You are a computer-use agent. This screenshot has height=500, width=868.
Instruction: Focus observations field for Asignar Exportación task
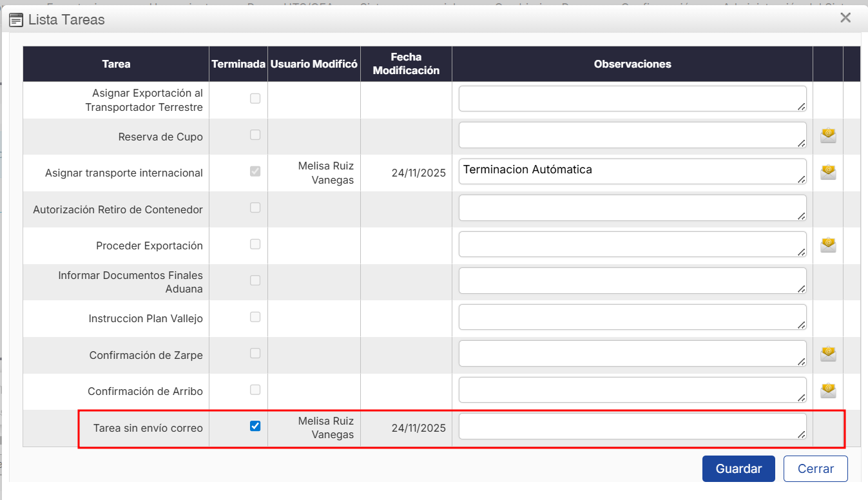(x=632, y=99)
